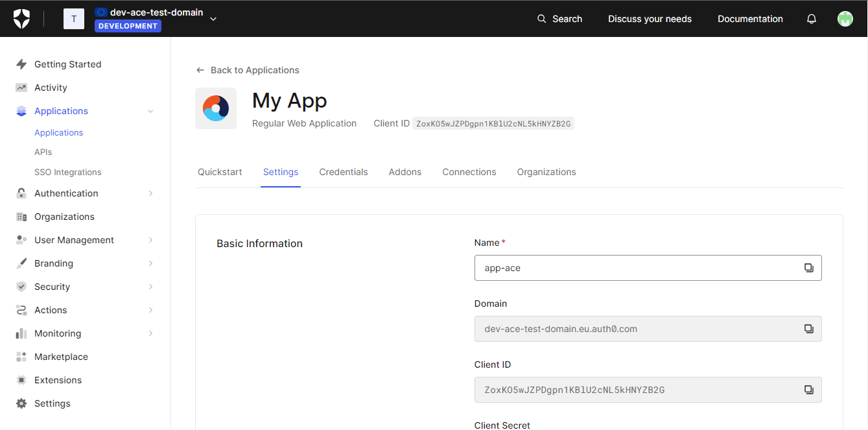Click the Actions sidebar icon
868x430 pixels.
[x=21, y=309]
